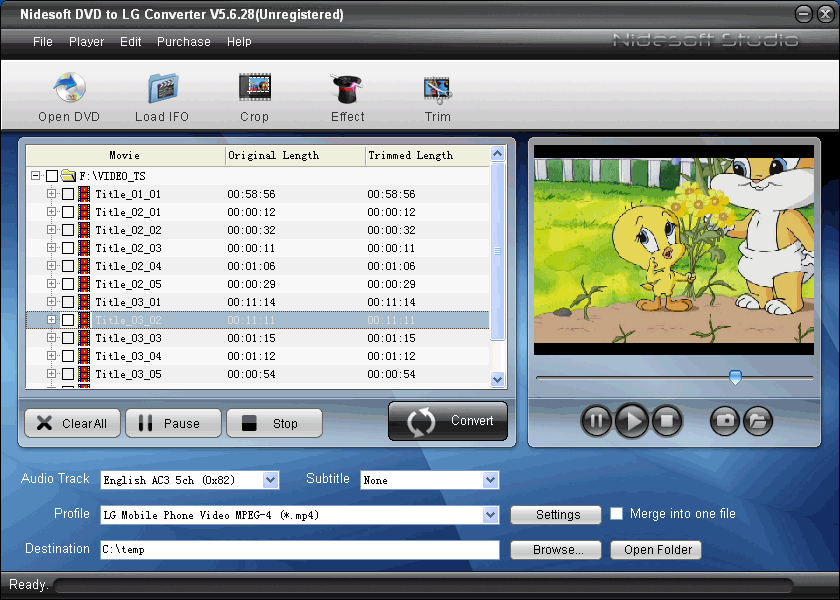This screenshot has height=600, width=840.
Task: Click the Load IFO clapperboard icon
Action: (163, 88)
